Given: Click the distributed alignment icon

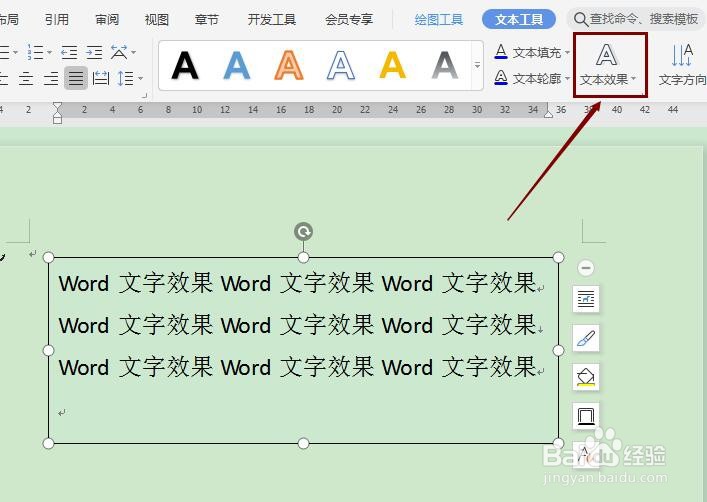Looking at the screenshot, I should tap(101, 78).
